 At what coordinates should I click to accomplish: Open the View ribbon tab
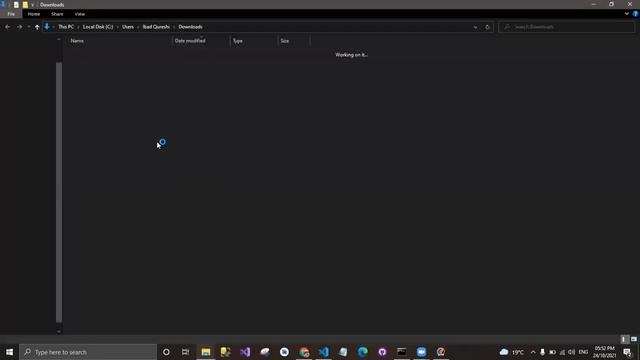[x=80, y=14]
